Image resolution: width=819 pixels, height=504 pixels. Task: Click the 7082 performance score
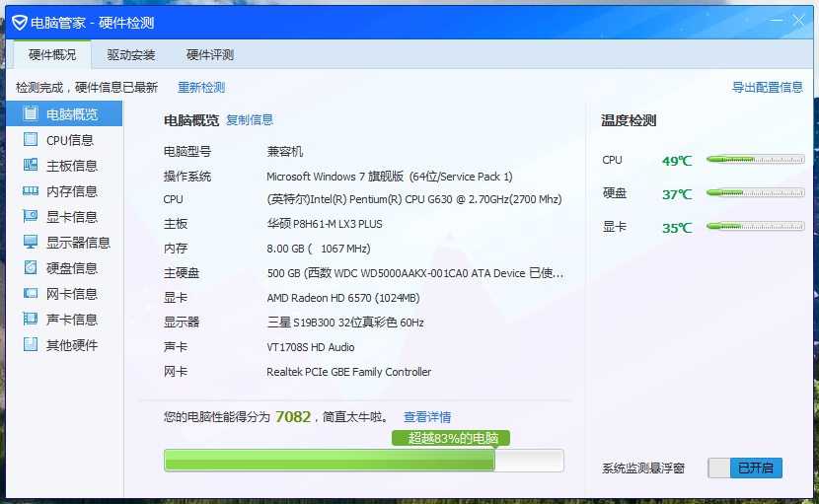[x=293, y=416]
